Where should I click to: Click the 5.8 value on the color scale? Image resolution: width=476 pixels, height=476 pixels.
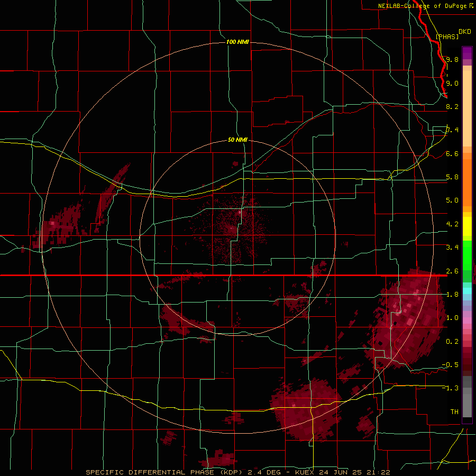coord(452,177)
